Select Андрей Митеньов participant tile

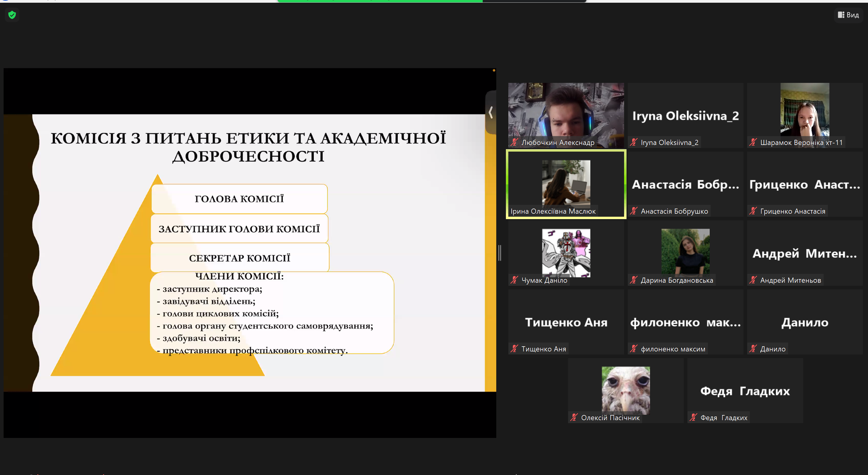tap(805, 253)
